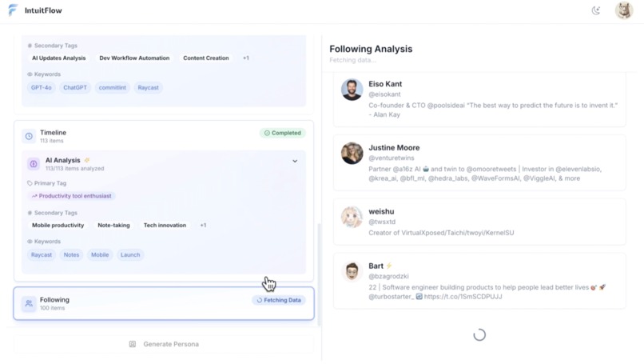Click the ChatGPT keyword chip
Screen dimensions: 644x364
(x=75, y=88)
